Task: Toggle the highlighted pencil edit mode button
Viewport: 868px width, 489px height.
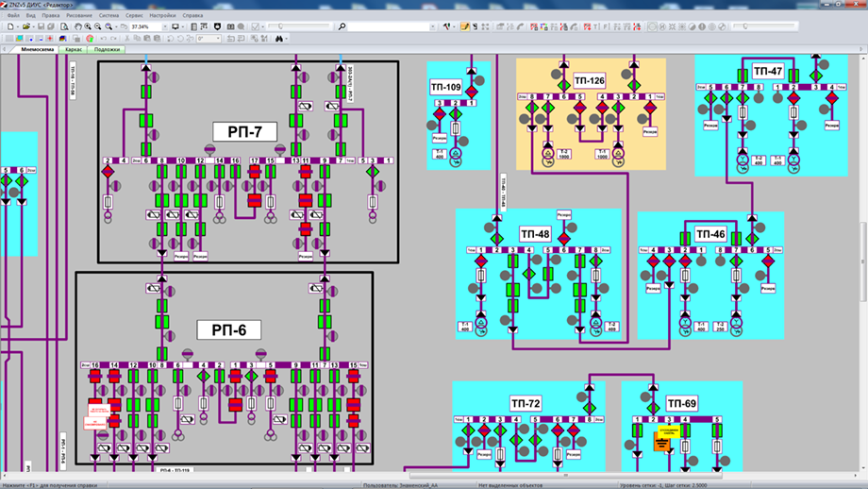Action: coord(465,26)
